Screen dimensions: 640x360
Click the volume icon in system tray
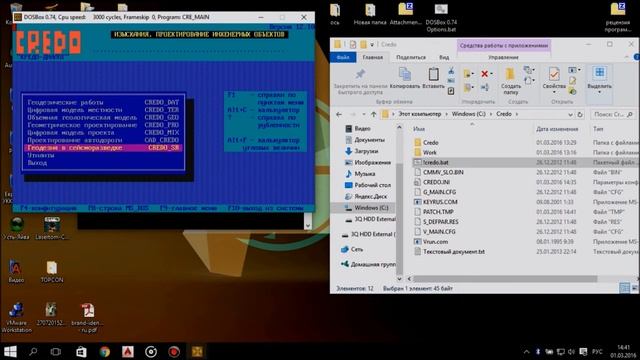(571, 351)
